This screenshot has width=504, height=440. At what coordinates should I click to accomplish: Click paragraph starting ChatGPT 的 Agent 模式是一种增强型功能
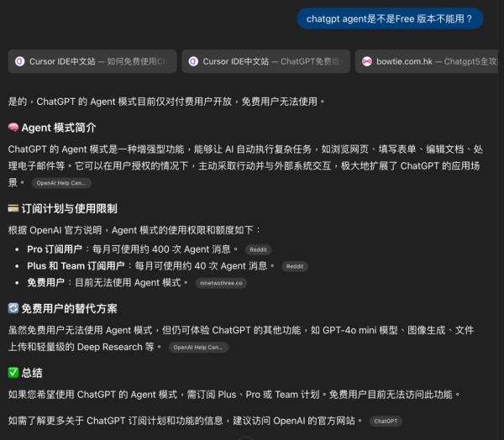(245, 166)
